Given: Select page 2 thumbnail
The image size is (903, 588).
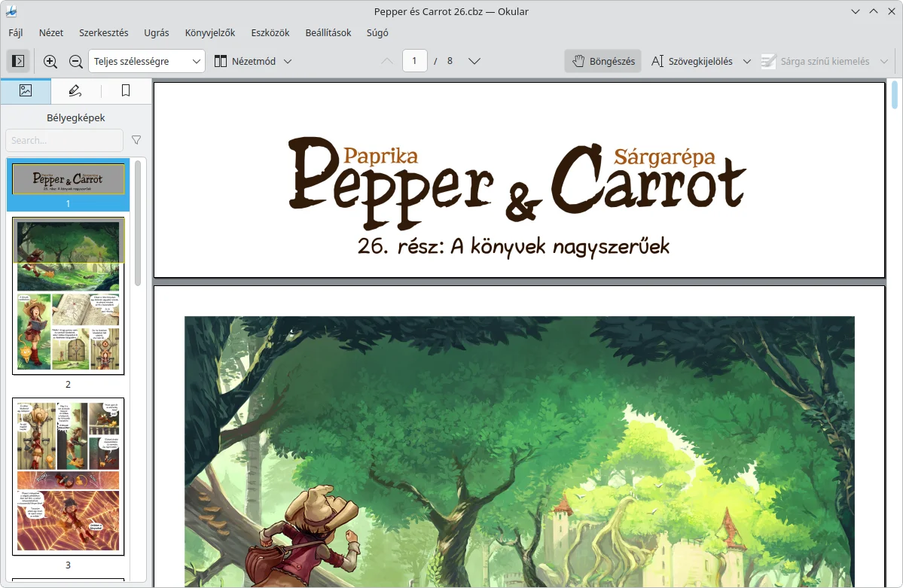Looking at the screenshot, I should (68, 296).
